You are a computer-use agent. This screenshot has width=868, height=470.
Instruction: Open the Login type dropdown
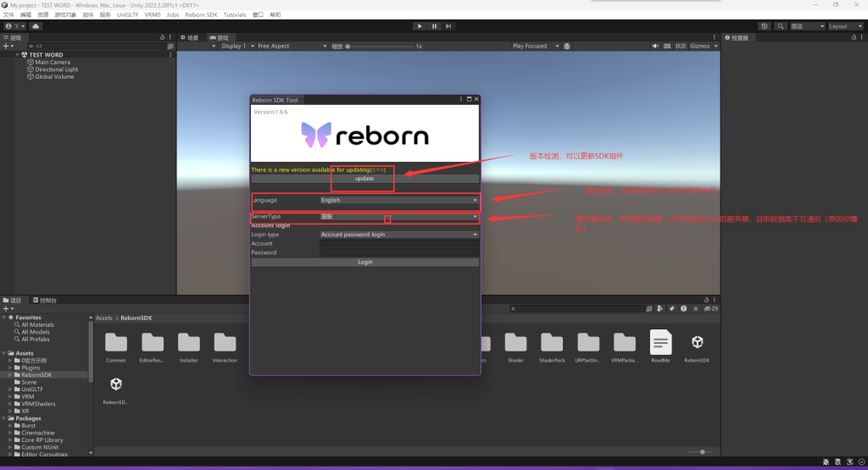click(x=398, y=235)
